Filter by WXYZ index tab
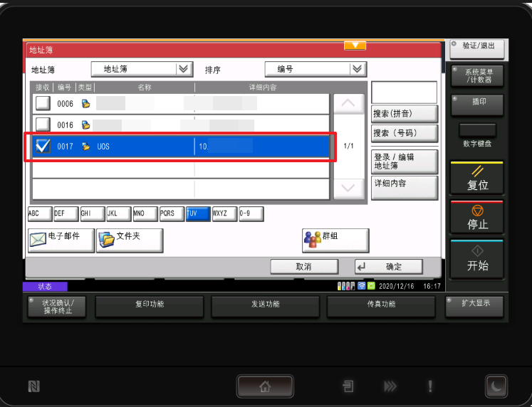 pyautogui.click(x=224, y=213)
